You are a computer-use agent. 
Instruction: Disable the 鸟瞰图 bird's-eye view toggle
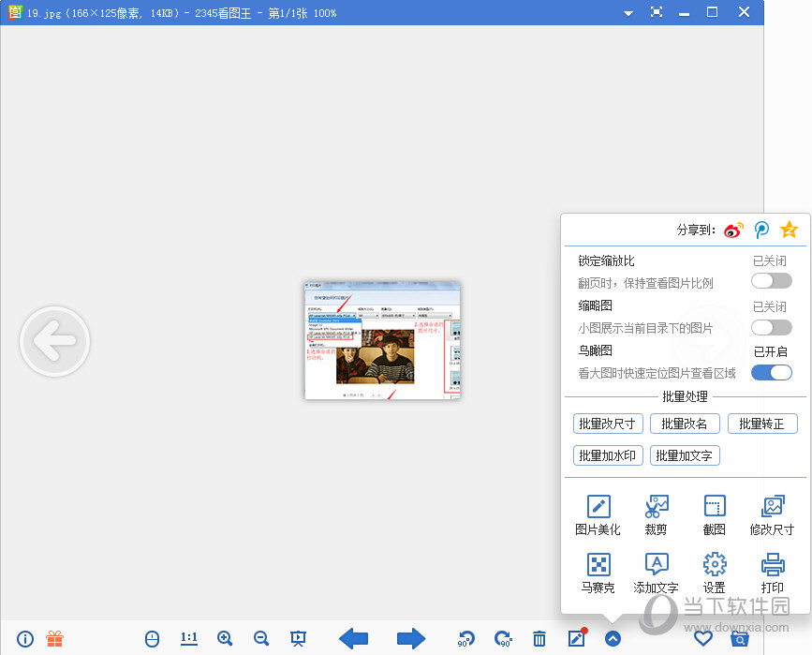(x=771, y=372)
